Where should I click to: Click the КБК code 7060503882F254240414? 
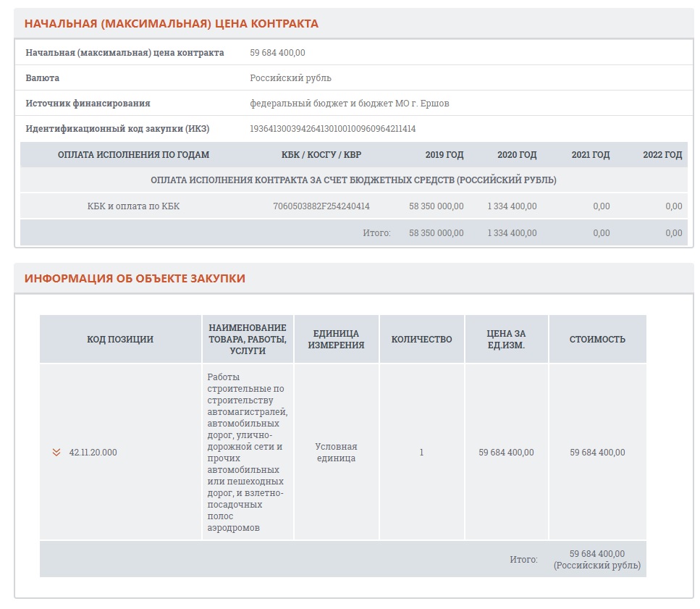[321, 206]
